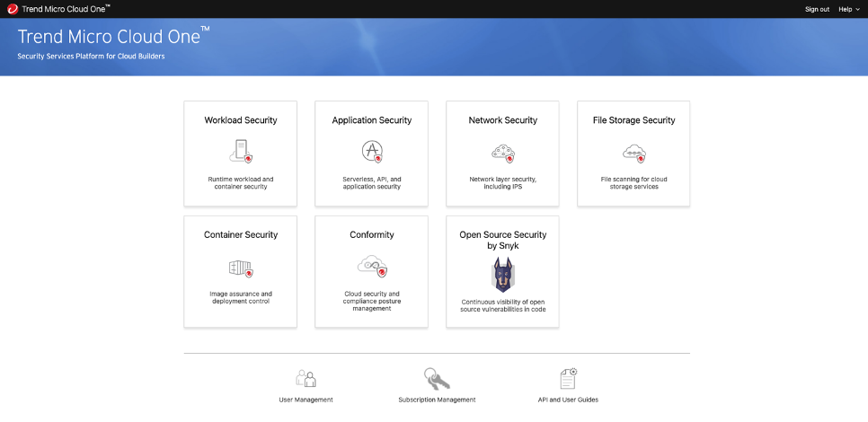Click the Snyk dog mascot icon

tap(503, 275)
